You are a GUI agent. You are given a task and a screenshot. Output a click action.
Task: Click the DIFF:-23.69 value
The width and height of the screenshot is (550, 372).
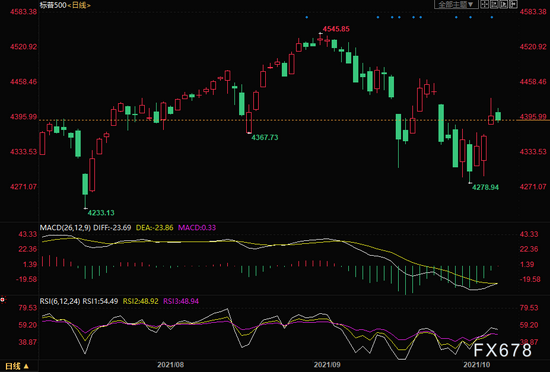112,228
